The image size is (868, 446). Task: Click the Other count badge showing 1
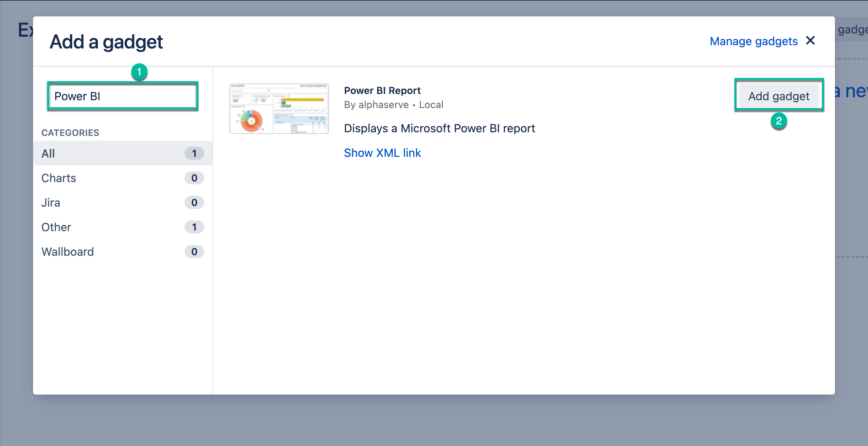(x=194, y=227)
